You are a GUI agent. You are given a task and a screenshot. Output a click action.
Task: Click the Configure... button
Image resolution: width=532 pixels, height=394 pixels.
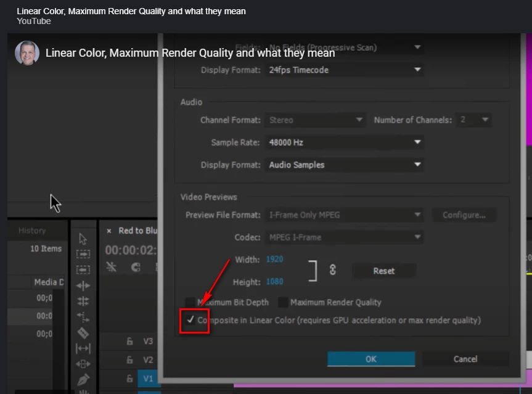[x=464, y=215]
